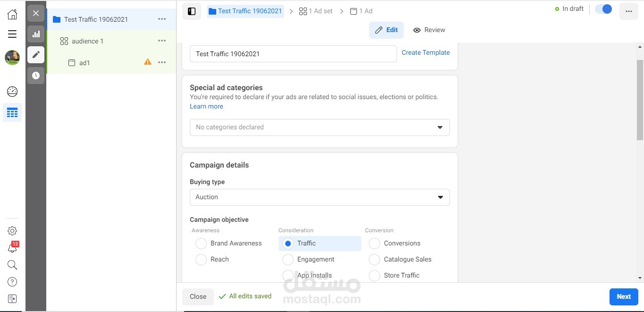Click the search magnifier icon
This screenshot has height=312, width=644.
click(x=12, y=265)
